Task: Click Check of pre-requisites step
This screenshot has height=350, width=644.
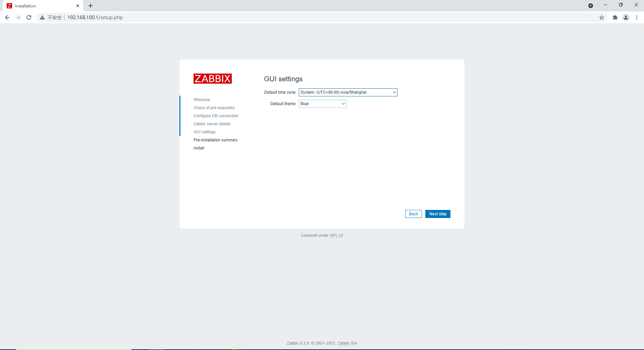Action: coord(214,108)
